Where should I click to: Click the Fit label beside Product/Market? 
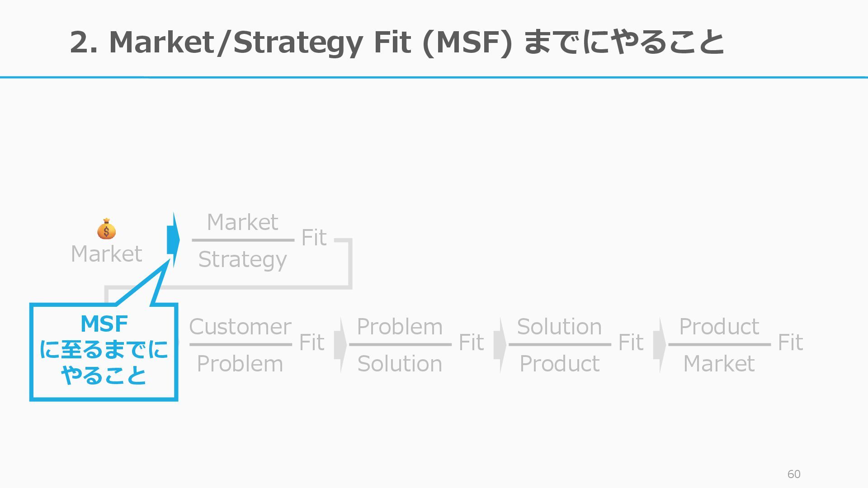790,343
